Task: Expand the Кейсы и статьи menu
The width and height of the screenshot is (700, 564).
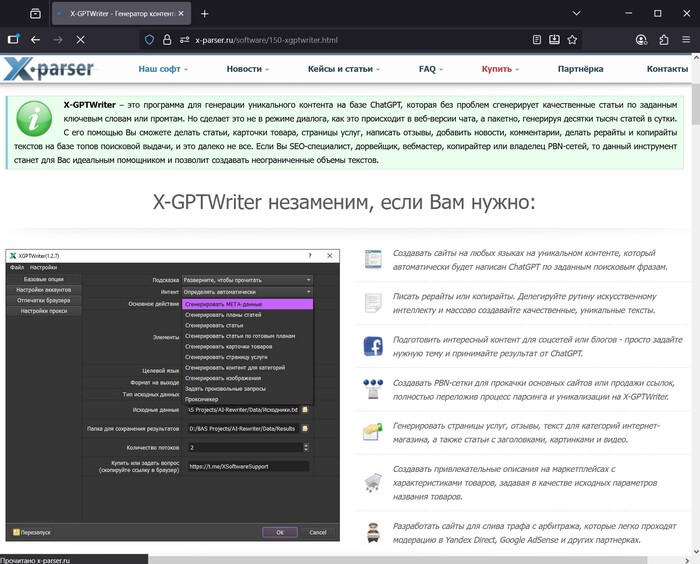Action: (x=344, y=69)
